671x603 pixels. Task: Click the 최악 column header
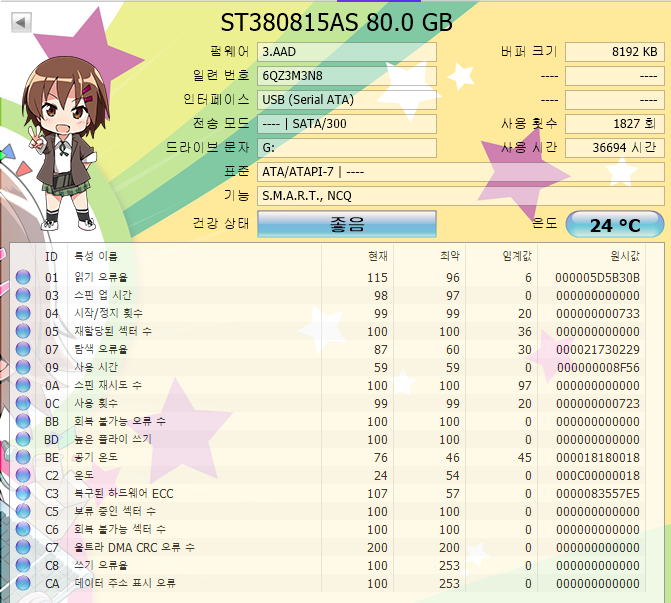[x=450, y=256]
